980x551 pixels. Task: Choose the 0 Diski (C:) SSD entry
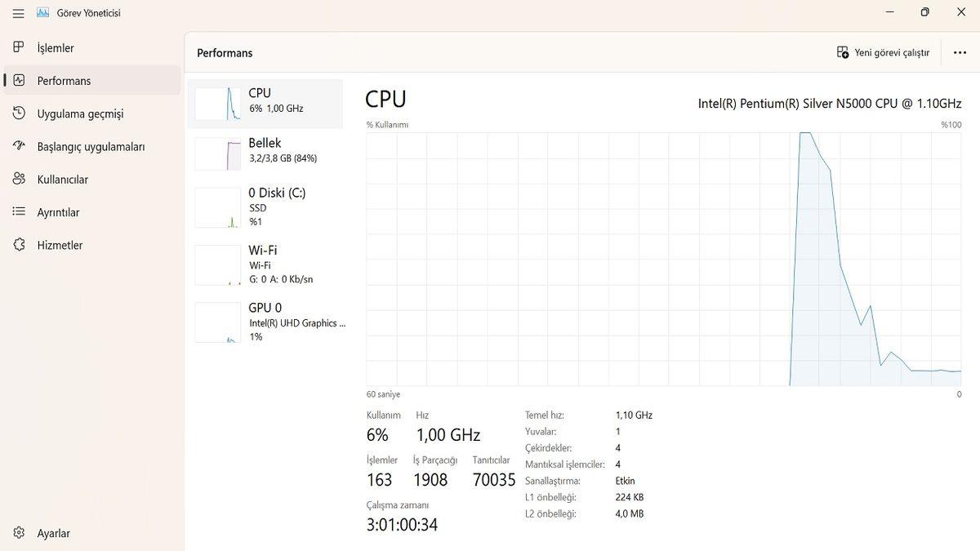tap(265, 207)
